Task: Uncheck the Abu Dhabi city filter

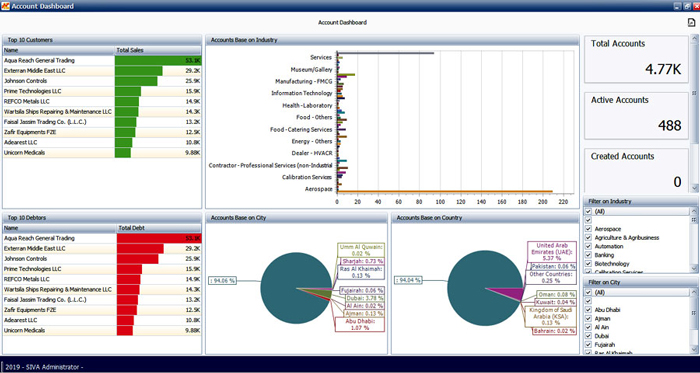Action: click(x=588, y=310)
